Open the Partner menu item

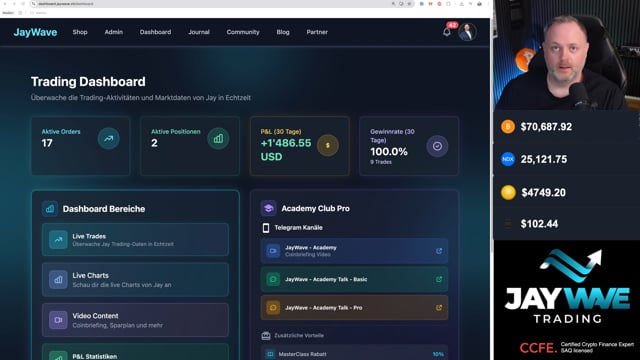(x=317, y=32)
